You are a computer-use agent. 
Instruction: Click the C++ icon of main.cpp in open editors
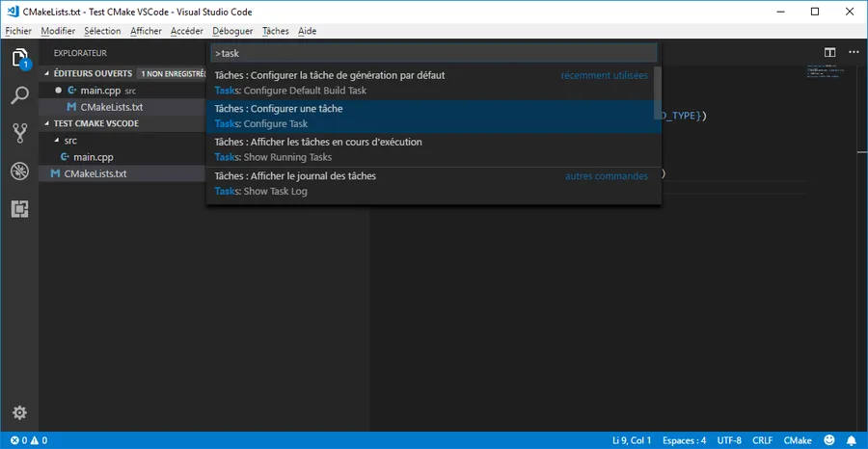point(71,91)
